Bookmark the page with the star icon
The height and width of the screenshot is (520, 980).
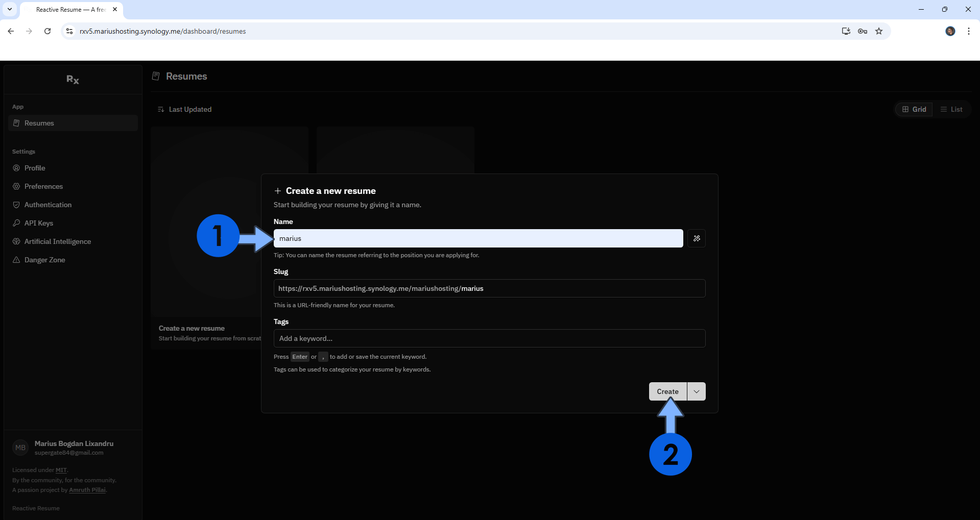pos(879,31)
